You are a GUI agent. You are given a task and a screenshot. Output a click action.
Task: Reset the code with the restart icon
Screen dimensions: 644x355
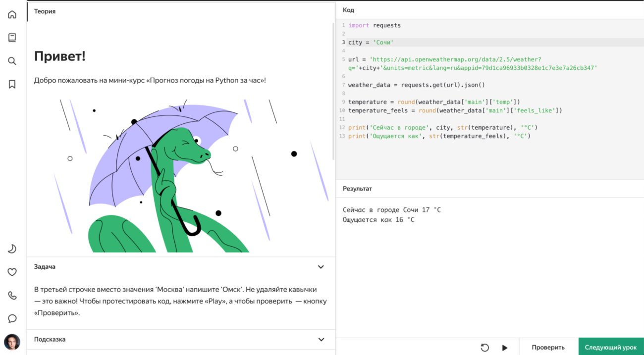click(485, 348)
